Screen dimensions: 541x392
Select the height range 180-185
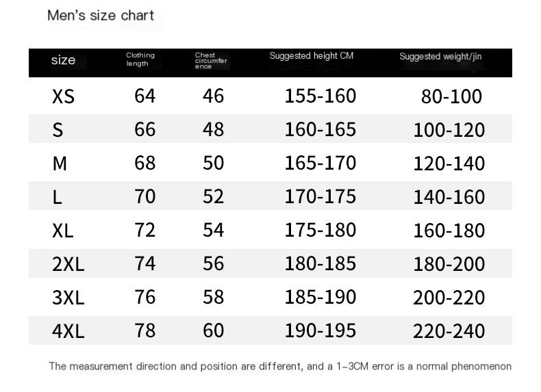[x=320, y=263]
